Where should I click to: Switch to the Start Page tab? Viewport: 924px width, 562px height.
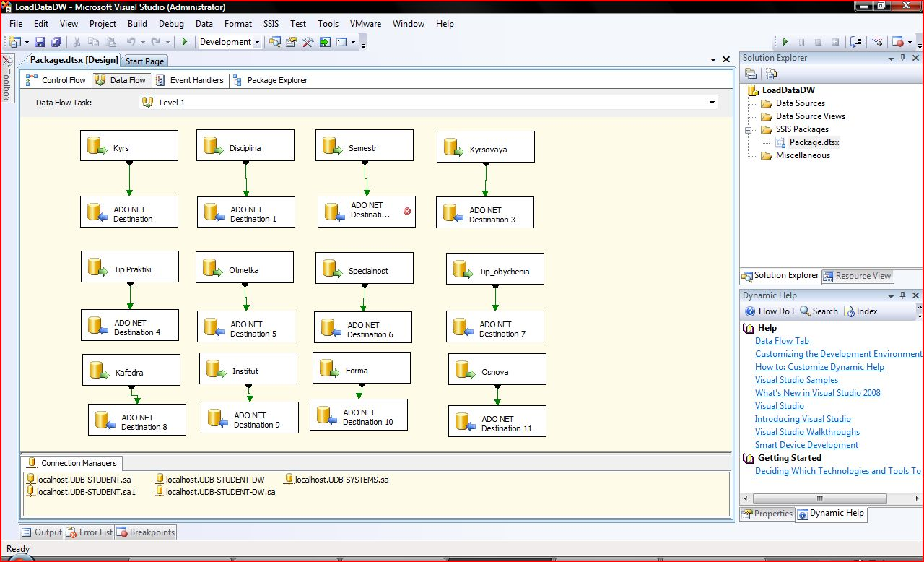pyautogui.click(x=144, y=61)
